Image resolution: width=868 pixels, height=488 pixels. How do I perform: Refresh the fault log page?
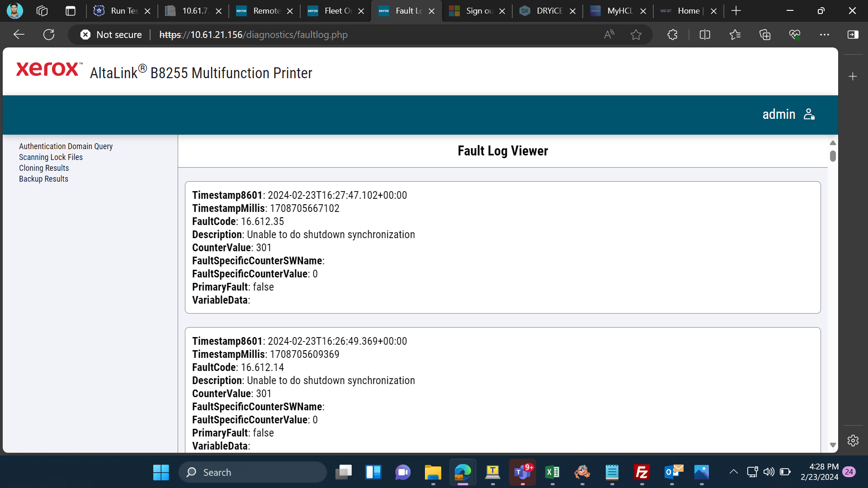[49, 34]
